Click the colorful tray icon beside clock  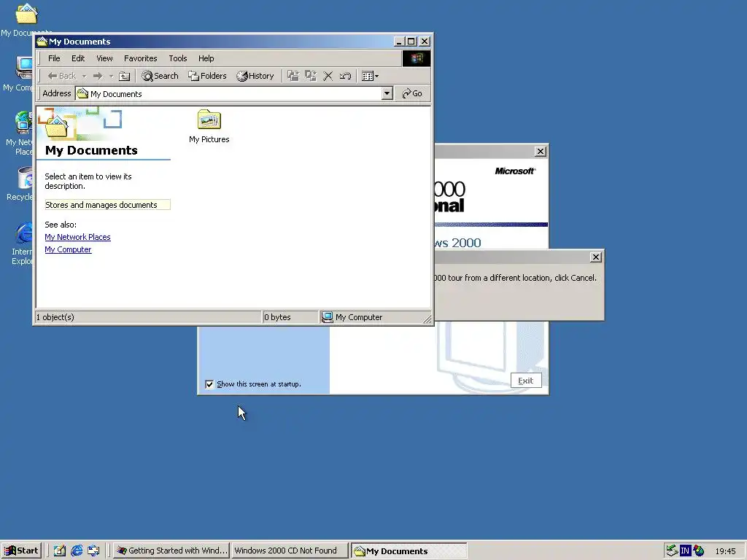click(x=699, y=551)
